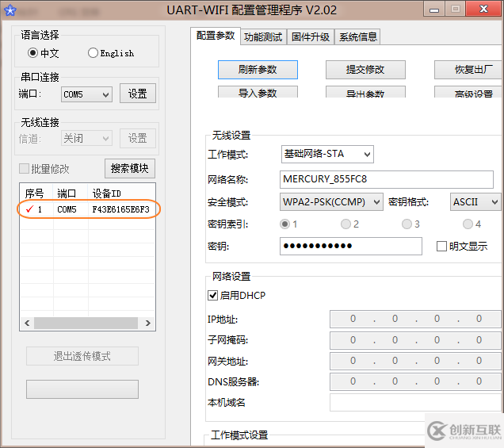The image size is (504, 448).
Task: Click the 密钥 password field
Action: pyautogui.click(x=351, y=247)
